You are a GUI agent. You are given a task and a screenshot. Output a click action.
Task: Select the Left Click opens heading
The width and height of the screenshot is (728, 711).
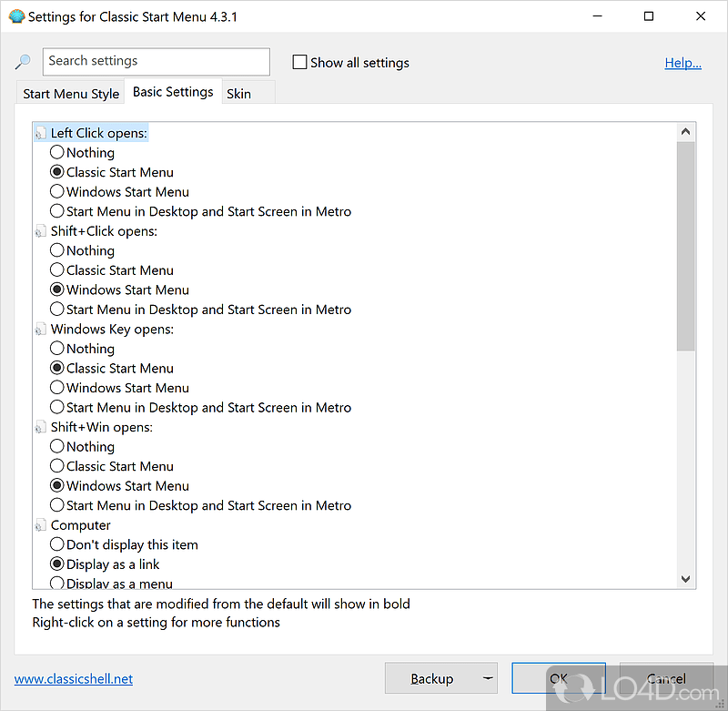point(99,133)
